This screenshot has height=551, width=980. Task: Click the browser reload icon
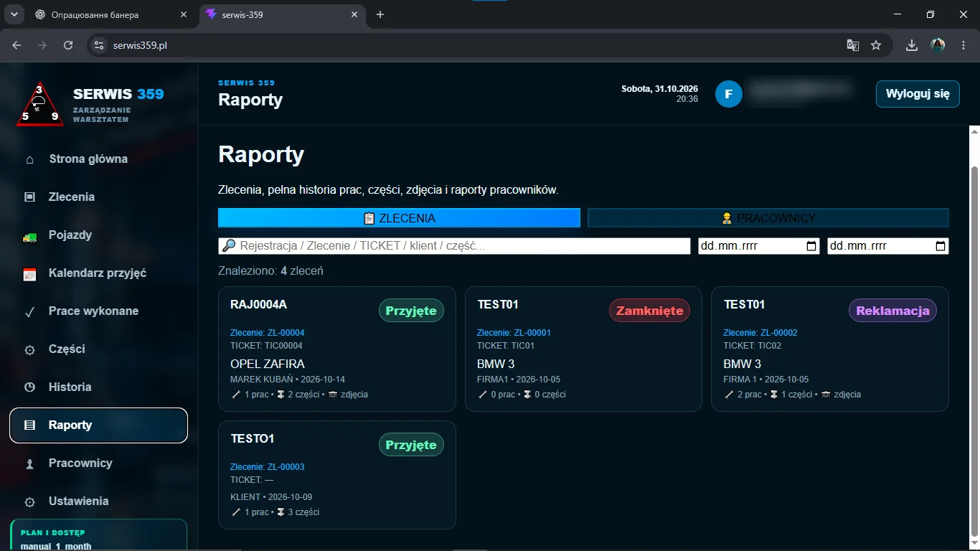pyautogui.click(x=68, y=45)
